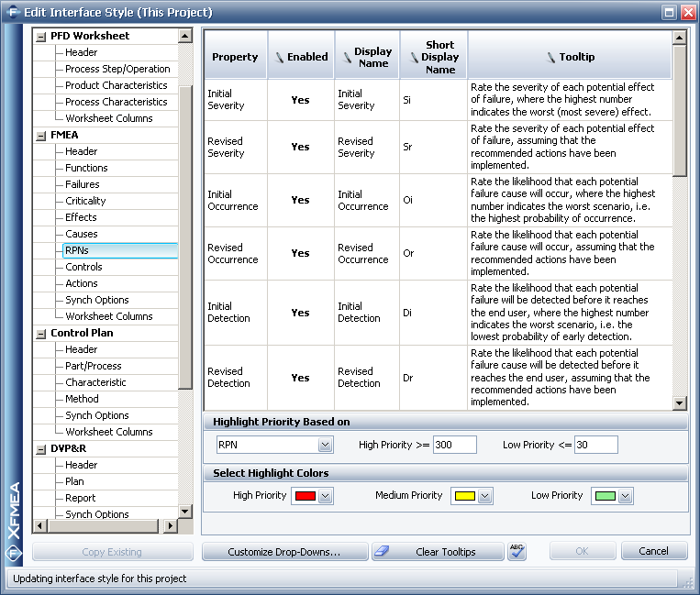700x595 pixels.
Task: Select Controls under FMEA in tree
Action: 83,267
